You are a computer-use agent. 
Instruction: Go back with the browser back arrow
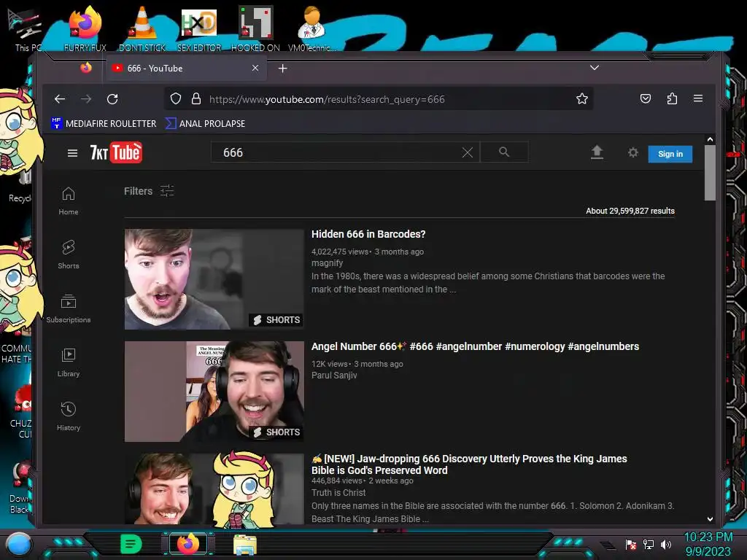click(60, 99)
